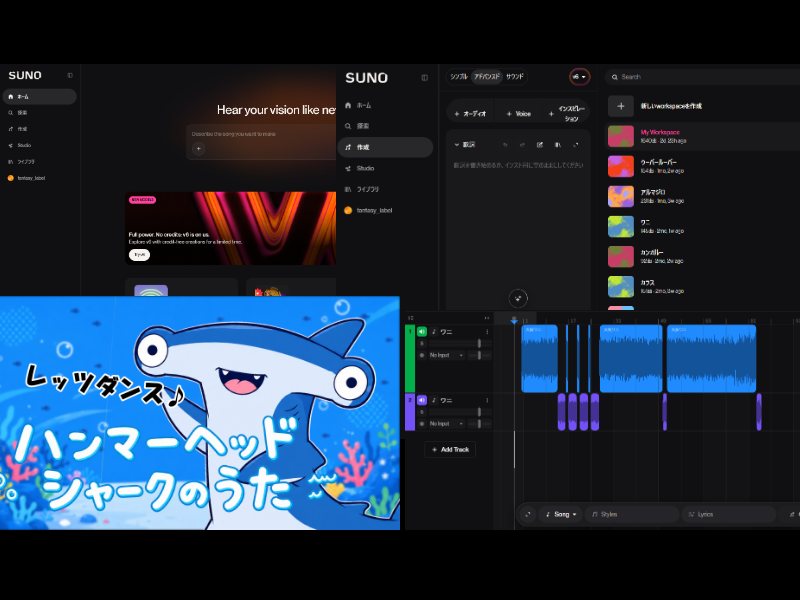Click the ホーム home icon in large sidebar

[x=348, y=105]
